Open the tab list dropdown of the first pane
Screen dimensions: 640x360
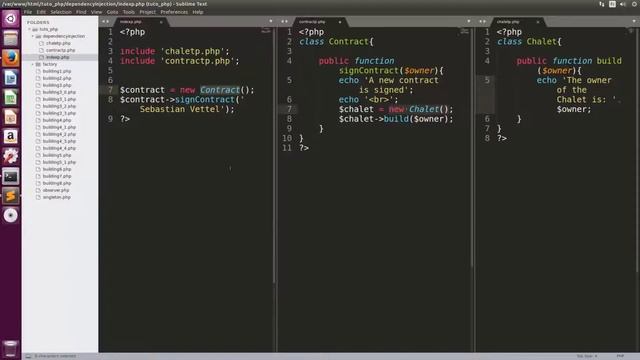click(x=271, y=21)
